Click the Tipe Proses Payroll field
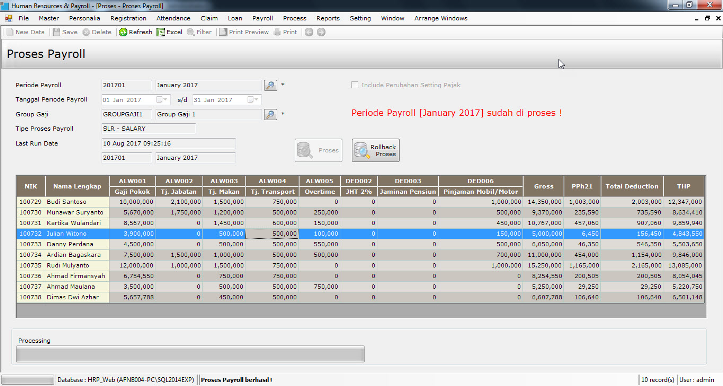The image size is (723, 386). 148,129
